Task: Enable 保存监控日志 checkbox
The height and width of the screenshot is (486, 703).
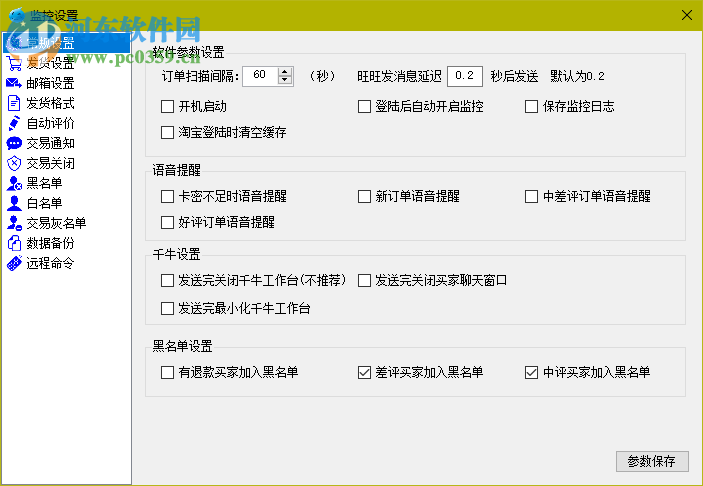Action: [531, 107]
